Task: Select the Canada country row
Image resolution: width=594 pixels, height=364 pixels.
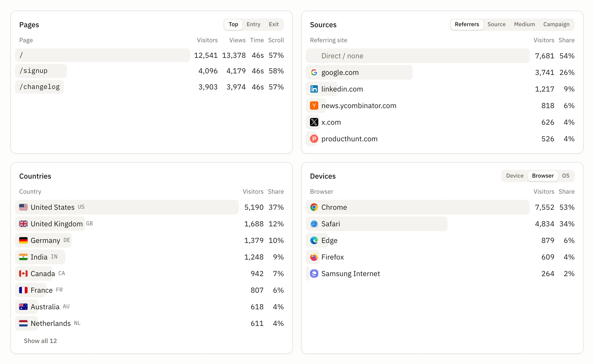Action: [x=152, y=274]
